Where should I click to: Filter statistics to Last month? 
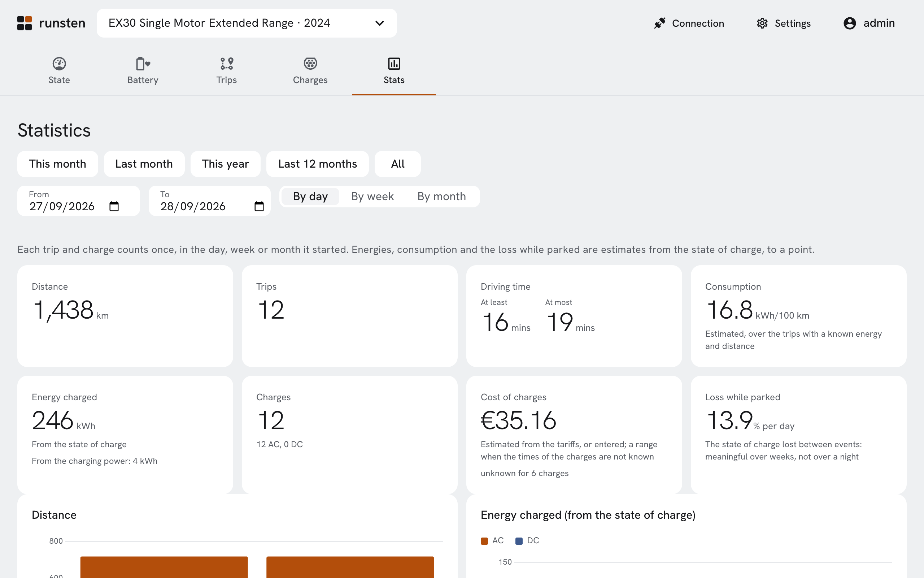(x=144, y=164)
